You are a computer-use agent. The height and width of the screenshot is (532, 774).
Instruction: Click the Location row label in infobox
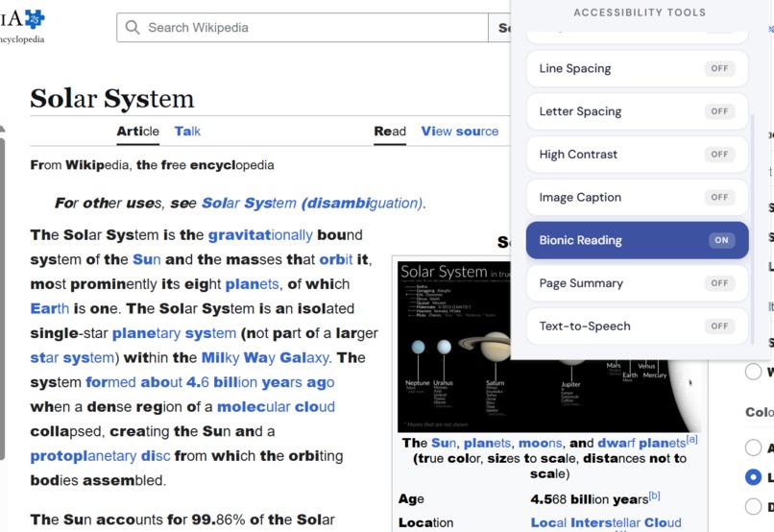tap(426, 522)
